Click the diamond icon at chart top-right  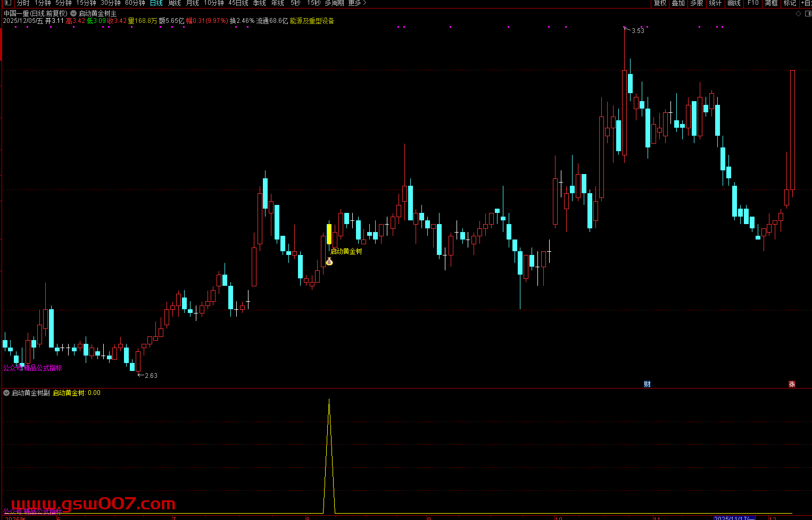pos(798,13)
